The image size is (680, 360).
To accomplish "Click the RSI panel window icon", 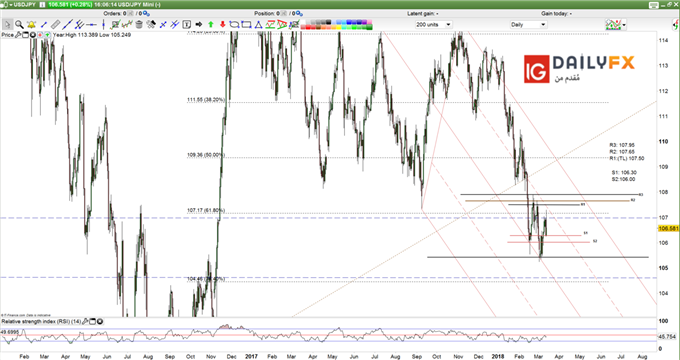I will [x=93, y=321].
